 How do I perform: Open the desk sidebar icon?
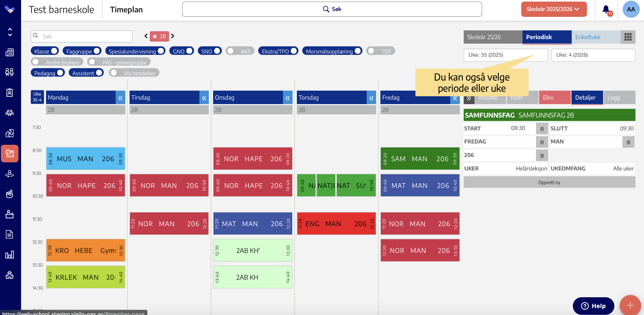pyautogui.click(x=9, y=214)
